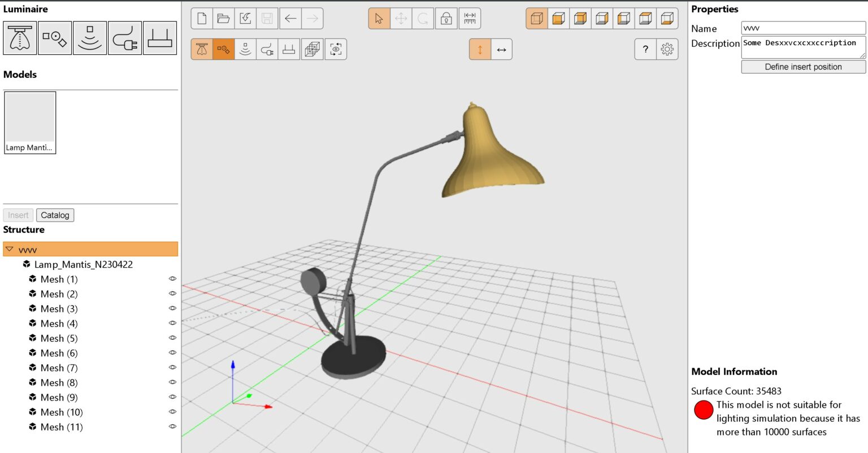Click the Name input field
Viewport: 868px width, 453px height.
[x=802, y=28]
